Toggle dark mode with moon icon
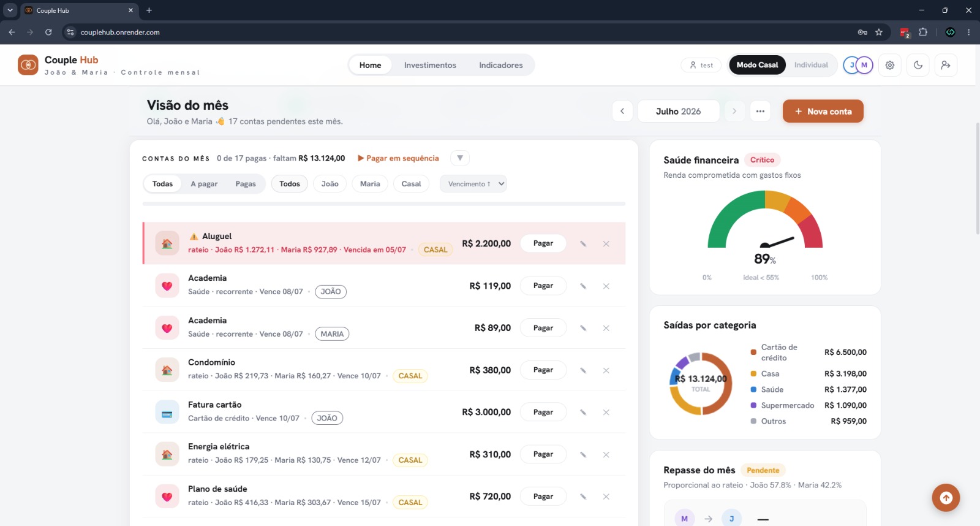The width and height of the screenshot is (980, 526). click(x=918, y=65)
